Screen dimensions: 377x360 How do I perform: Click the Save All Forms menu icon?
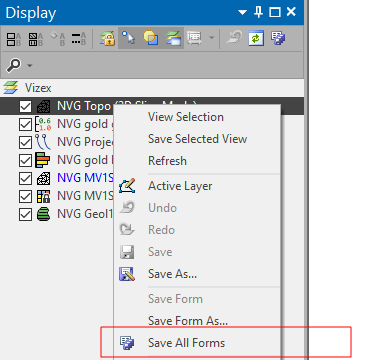click(x=127, y=343)
